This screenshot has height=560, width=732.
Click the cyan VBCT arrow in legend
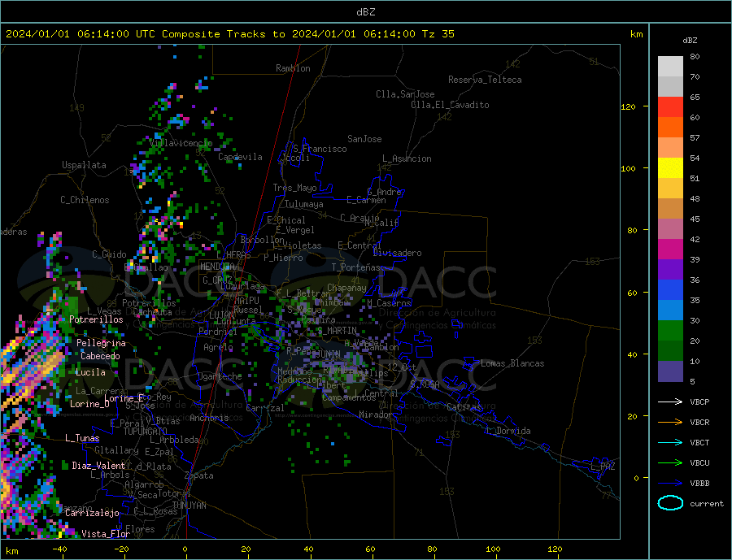[x=670, y=442]
